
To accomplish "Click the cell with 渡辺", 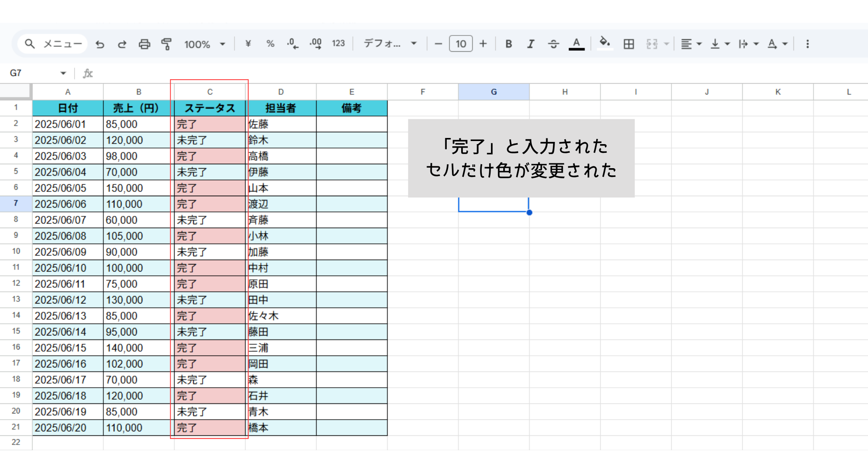I will (x=281, y=204).
